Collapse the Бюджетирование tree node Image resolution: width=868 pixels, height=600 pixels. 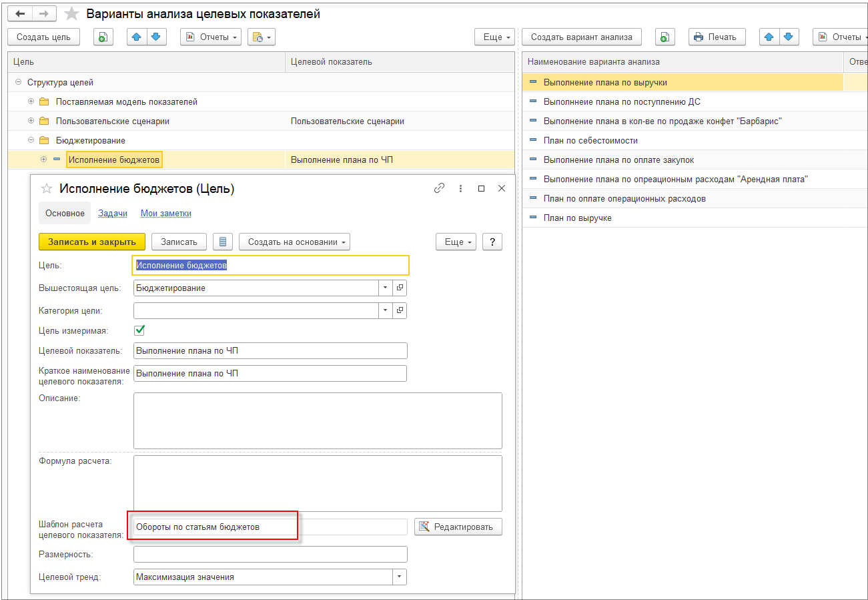coord(31,141)
